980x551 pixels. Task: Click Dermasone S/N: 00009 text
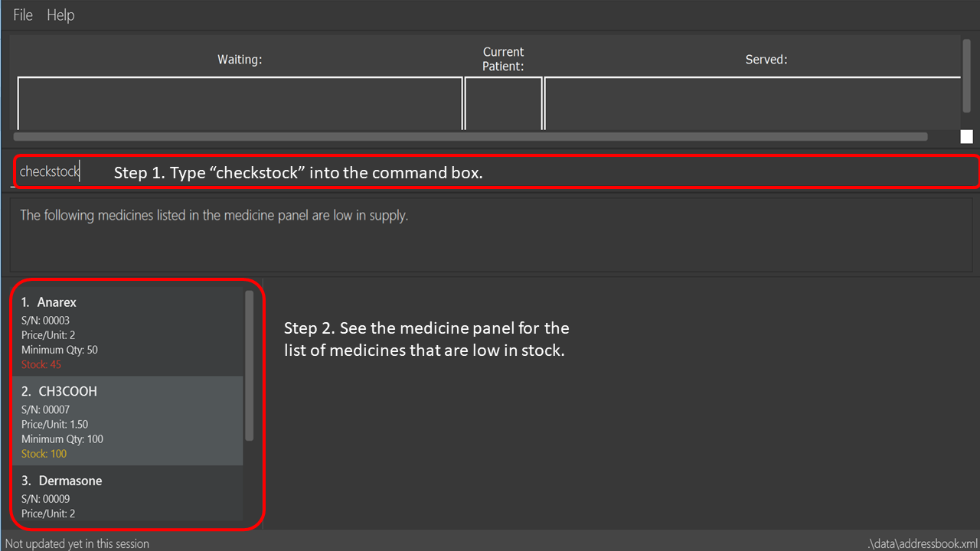[45, 498]
